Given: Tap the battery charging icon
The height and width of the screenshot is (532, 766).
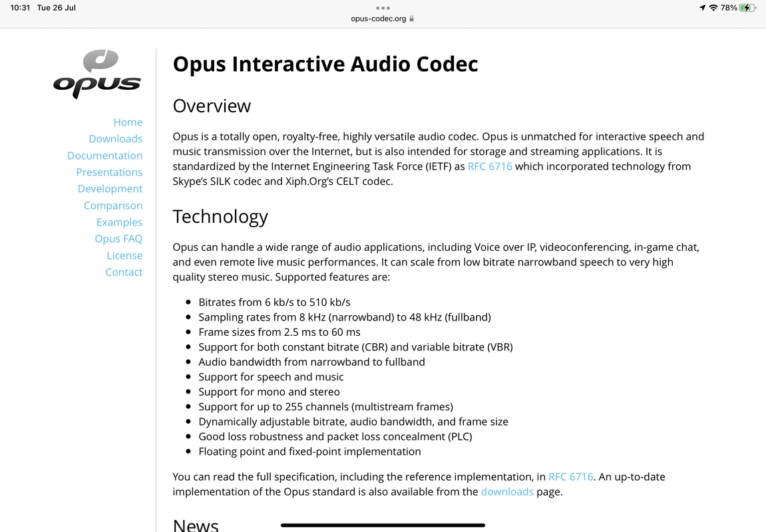Looking at the screenshot, I should tap(748, 8).
